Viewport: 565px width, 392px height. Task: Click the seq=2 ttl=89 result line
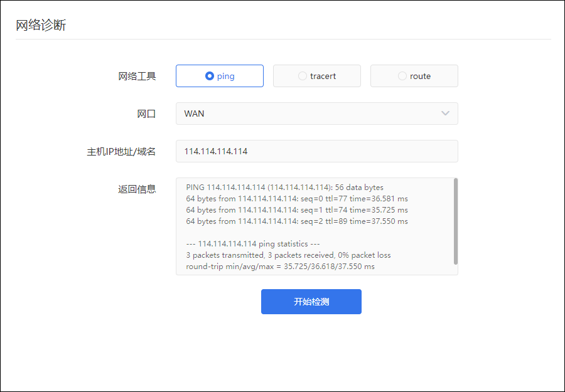click(x=297, y=221)
